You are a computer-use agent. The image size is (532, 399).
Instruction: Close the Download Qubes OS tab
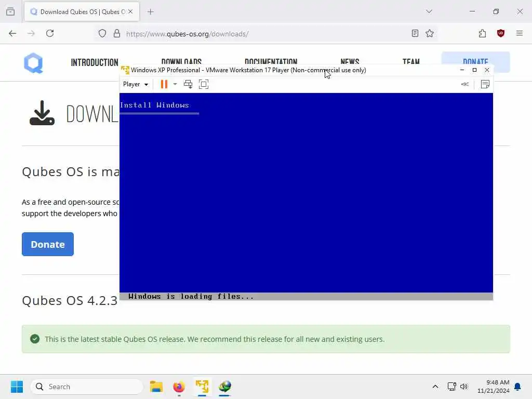(130, 12)
